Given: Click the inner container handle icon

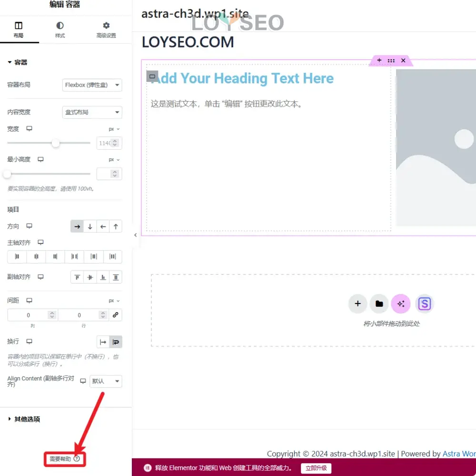Looking at the screenshot, I should 152,76.
